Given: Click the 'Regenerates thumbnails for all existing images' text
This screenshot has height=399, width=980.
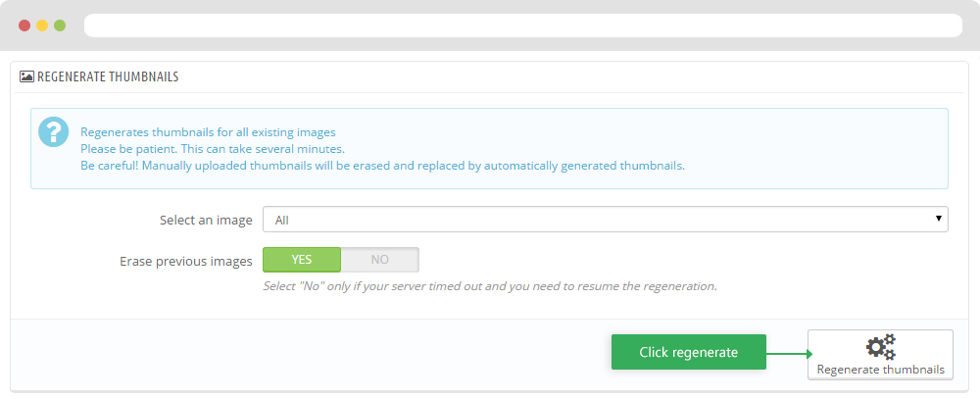Looking at the screenshot, I should point(208,132).
